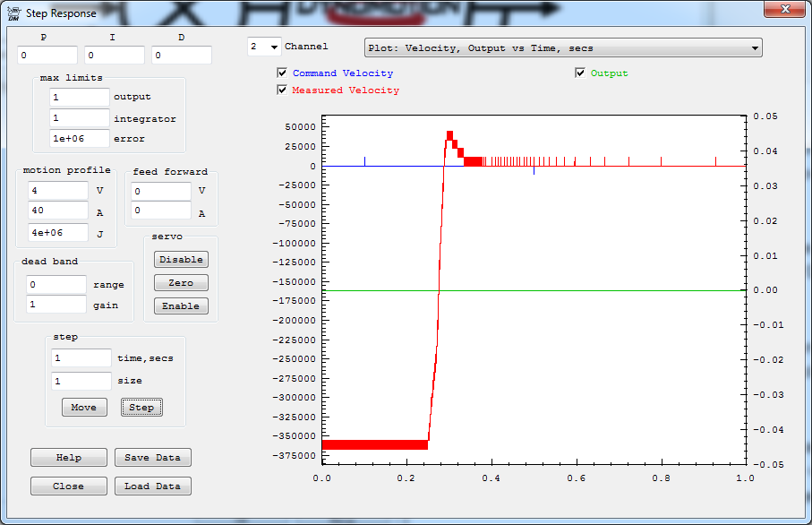Click the Save Data button

click(x=152, y=458)
